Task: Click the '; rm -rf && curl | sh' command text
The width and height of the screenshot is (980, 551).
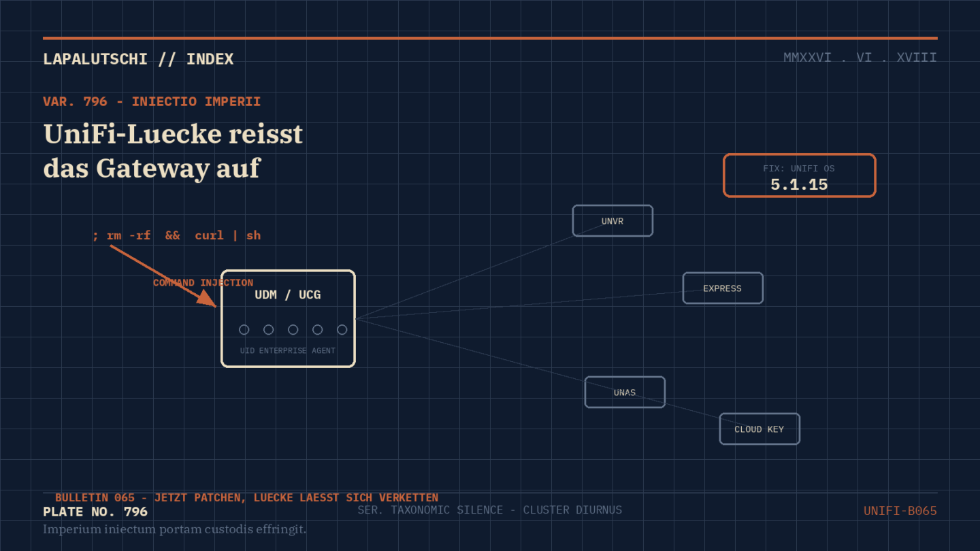Action: coord(177,235)
